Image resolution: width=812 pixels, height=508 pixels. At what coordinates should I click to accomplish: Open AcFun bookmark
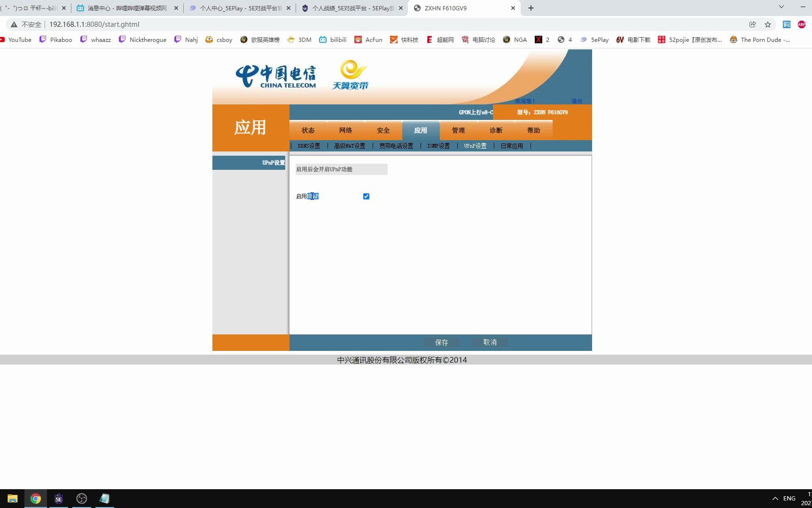368,40
